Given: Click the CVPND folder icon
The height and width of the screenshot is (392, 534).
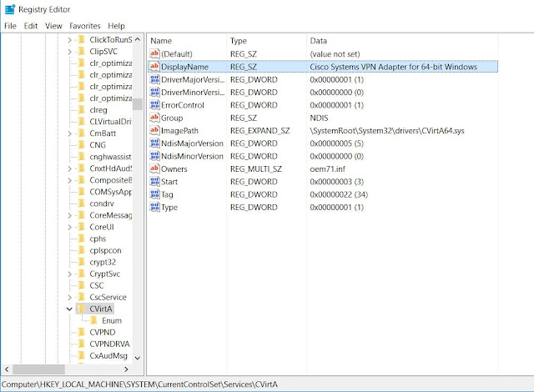Looking at the screenshot, I should [x=82, y=332].
